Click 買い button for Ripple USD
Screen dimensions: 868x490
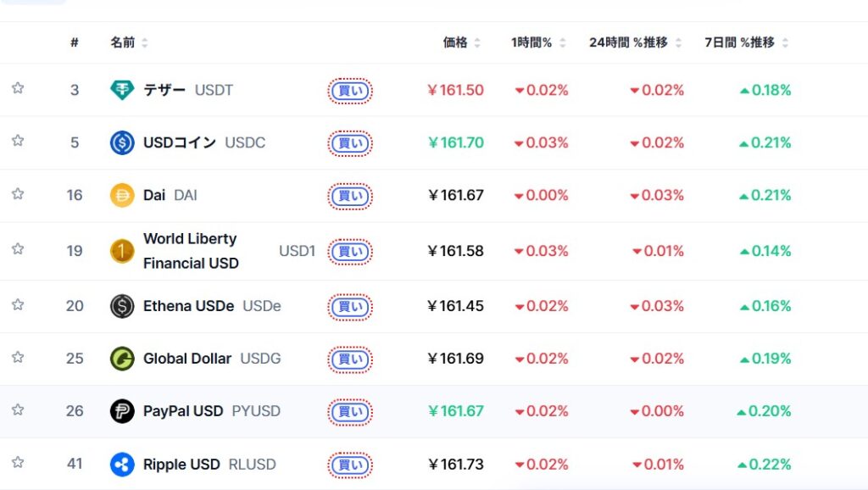350,465
